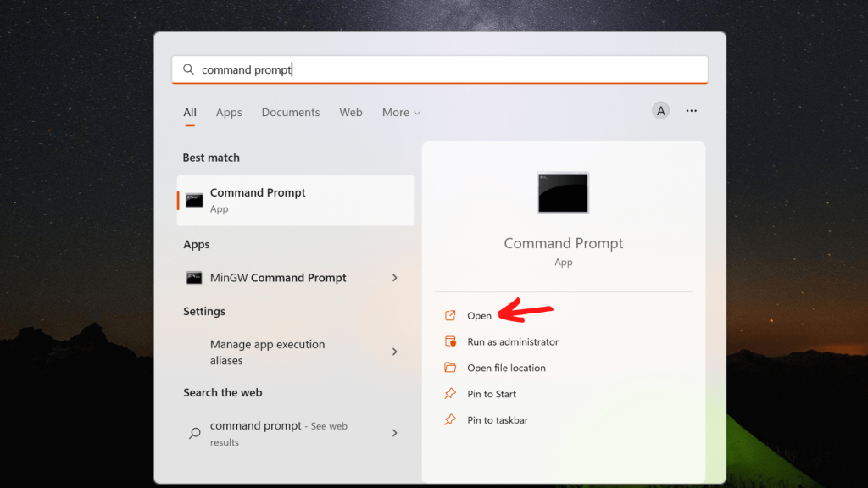Click the Run as administrator shield icon
Image resolution: width=868 pixels, height=488 pixels.
[450, 341]
